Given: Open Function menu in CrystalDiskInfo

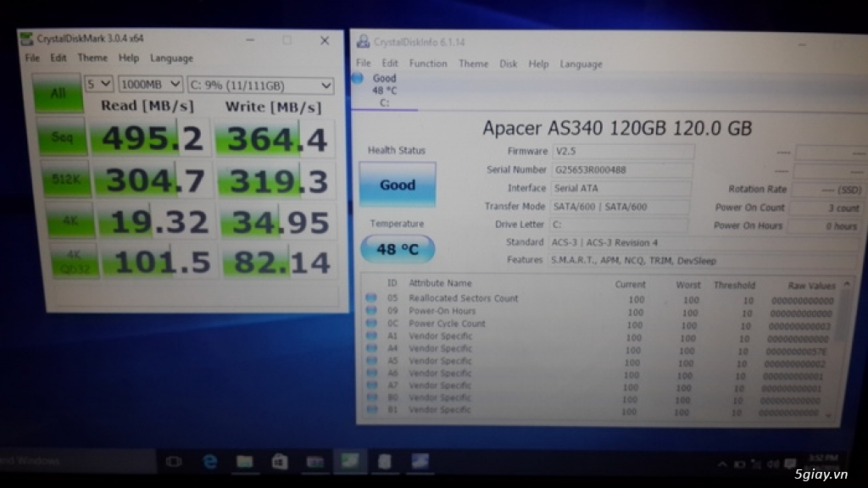Looking at the screenshot, I should [428, 64].
